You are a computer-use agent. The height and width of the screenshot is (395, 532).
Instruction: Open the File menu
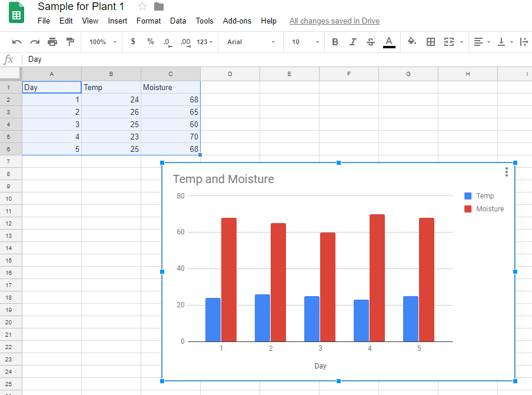(44, 21)
